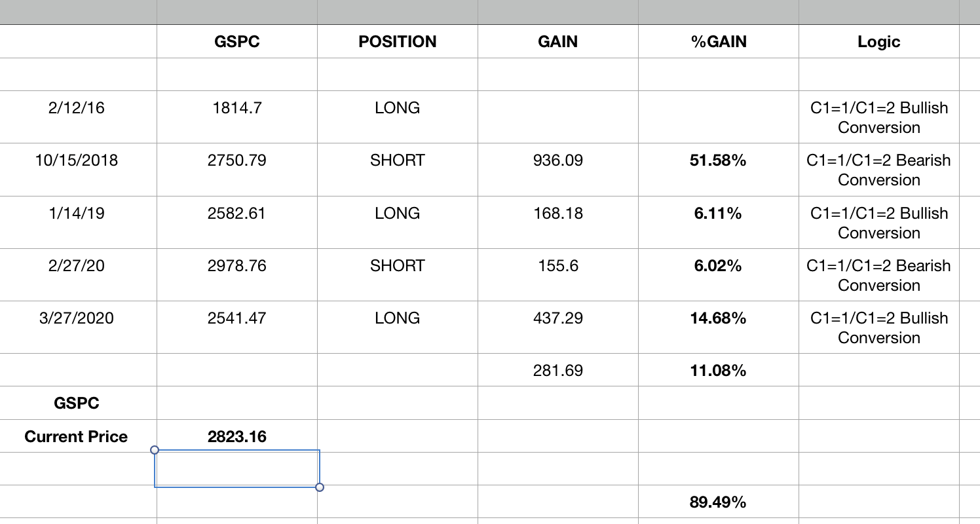Viewport: 980px width, 524px height.
Task: Click the 89.49% total cell
Action: click(x=718, y=502)
